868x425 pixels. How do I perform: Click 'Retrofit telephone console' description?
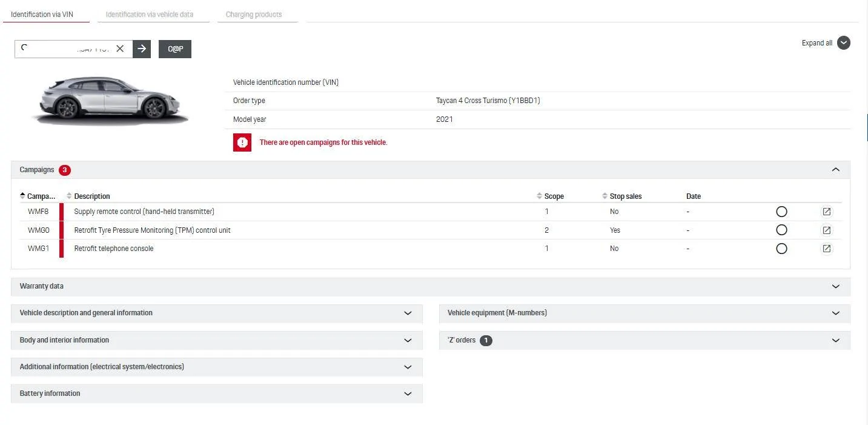pyautogui.click(x=114, y=249)
